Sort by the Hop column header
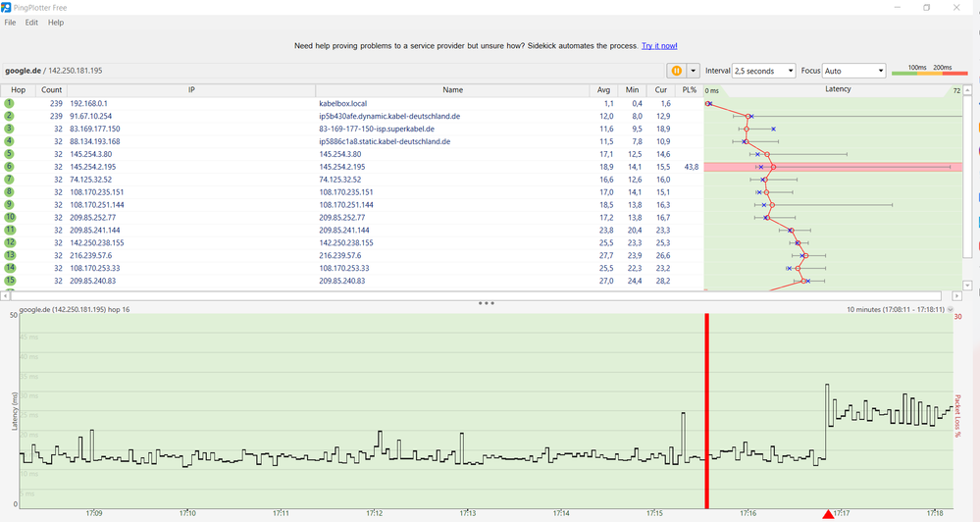980x522 pixels. tap(18, 90)
